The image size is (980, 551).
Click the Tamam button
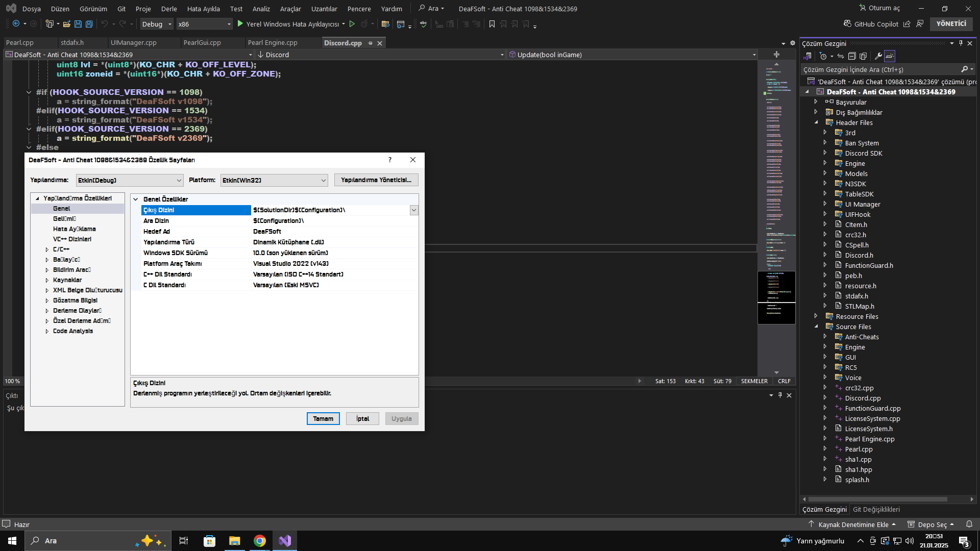(x=323, y=418)
